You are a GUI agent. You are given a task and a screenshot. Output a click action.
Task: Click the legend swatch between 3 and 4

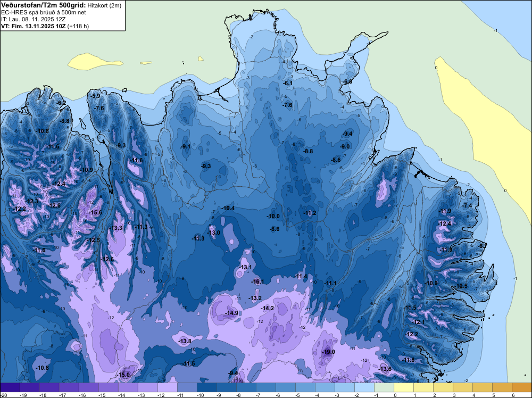(x=463, y=387)
